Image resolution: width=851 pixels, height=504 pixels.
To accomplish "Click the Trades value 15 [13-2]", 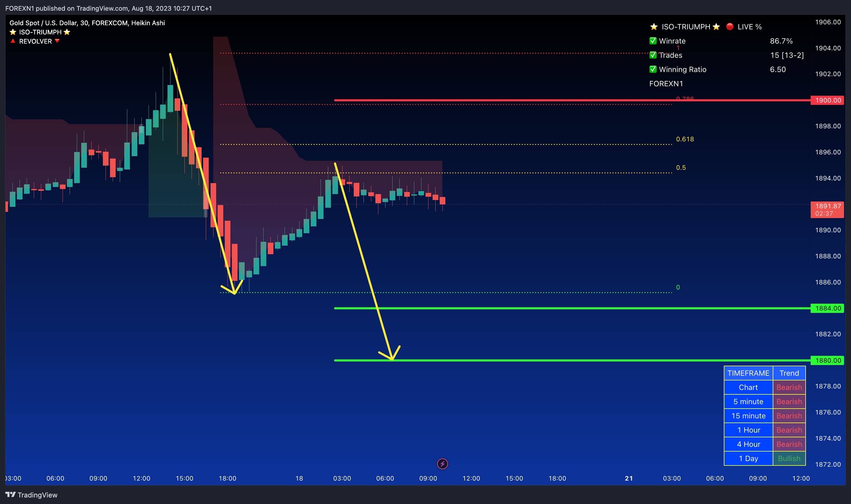I will point(787,55).
